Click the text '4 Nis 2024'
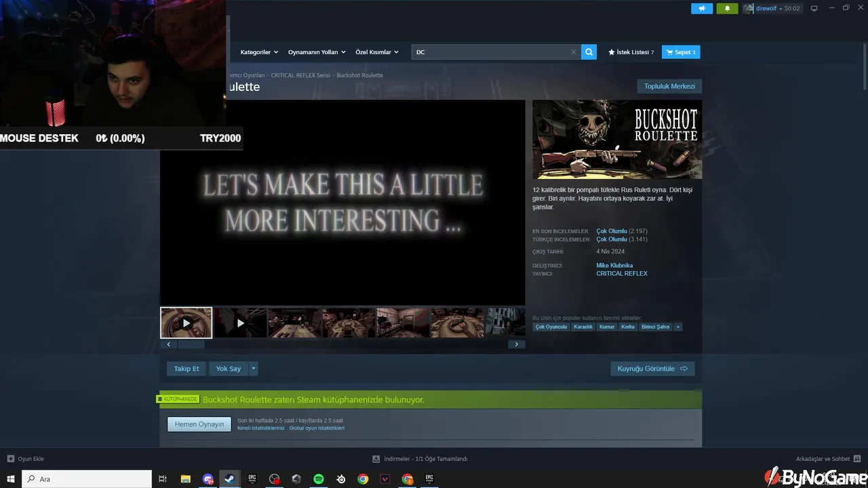The image size is (868, 488). click(x=610, y=251)
